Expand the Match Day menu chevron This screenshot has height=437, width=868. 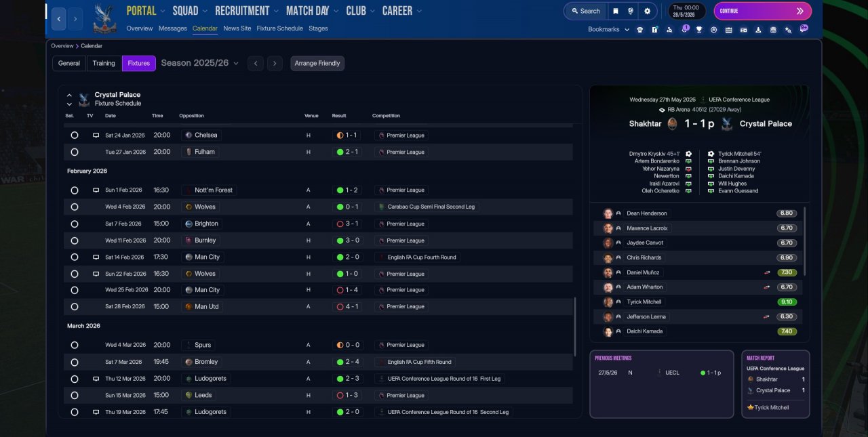[x=336, y=12]
